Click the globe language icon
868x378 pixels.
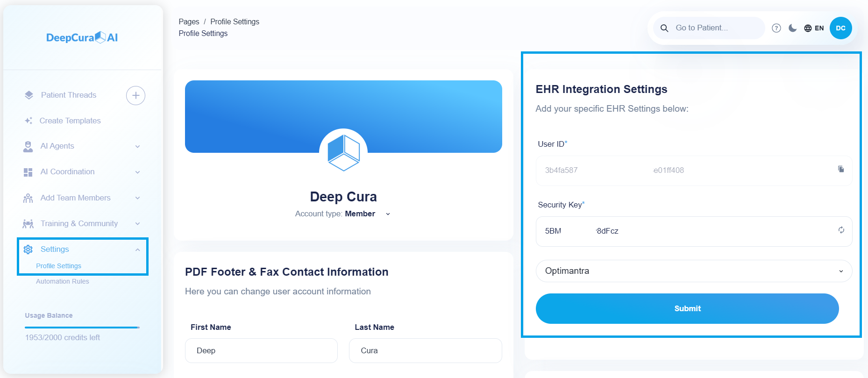[x=808, y=28]
